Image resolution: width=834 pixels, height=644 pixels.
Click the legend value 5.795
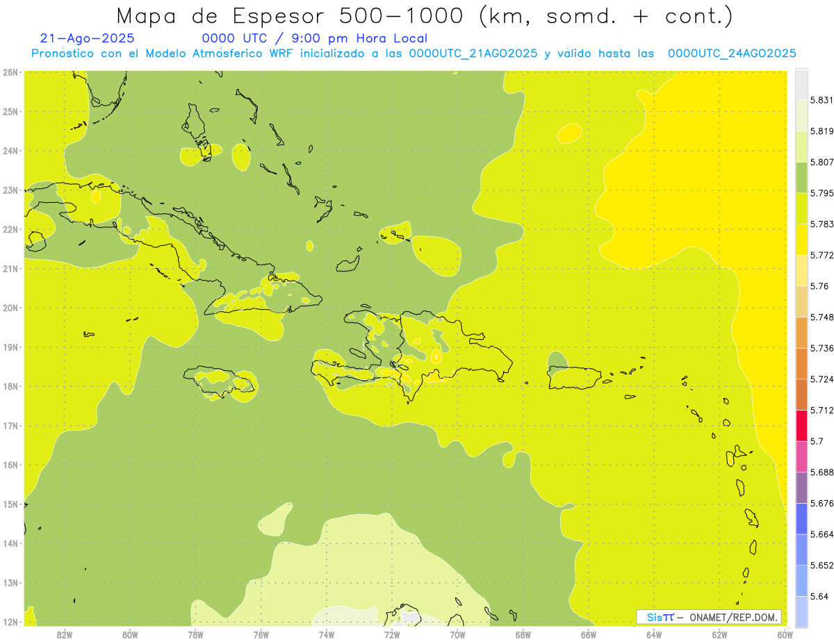point(821,192)
